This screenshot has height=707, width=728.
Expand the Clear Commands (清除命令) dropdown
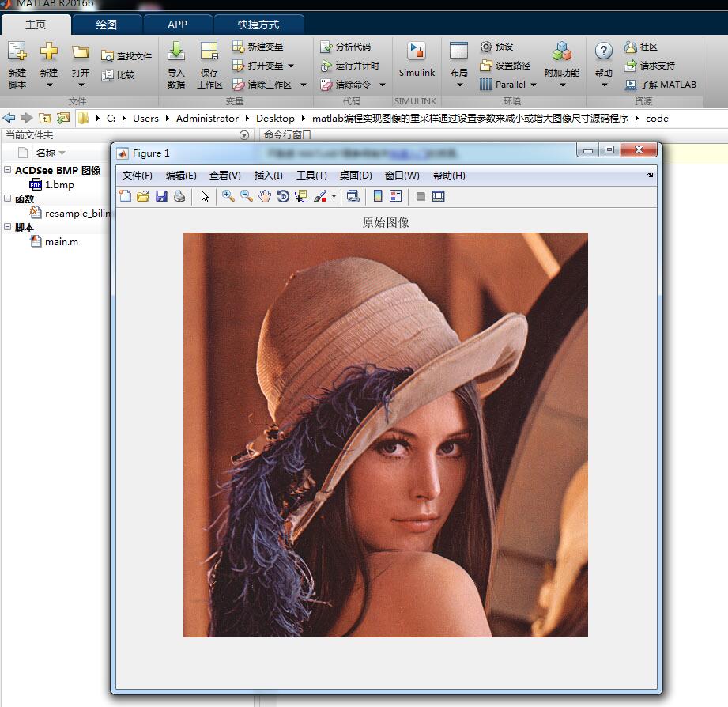[383, 85]
